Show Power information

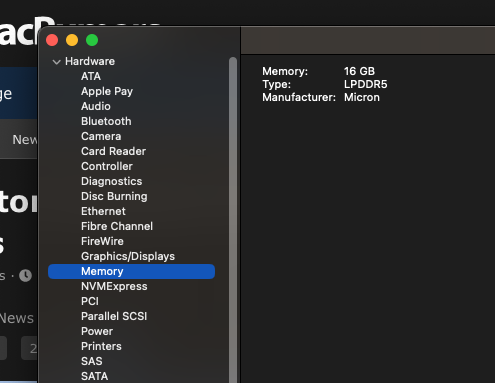pos(97,331)
